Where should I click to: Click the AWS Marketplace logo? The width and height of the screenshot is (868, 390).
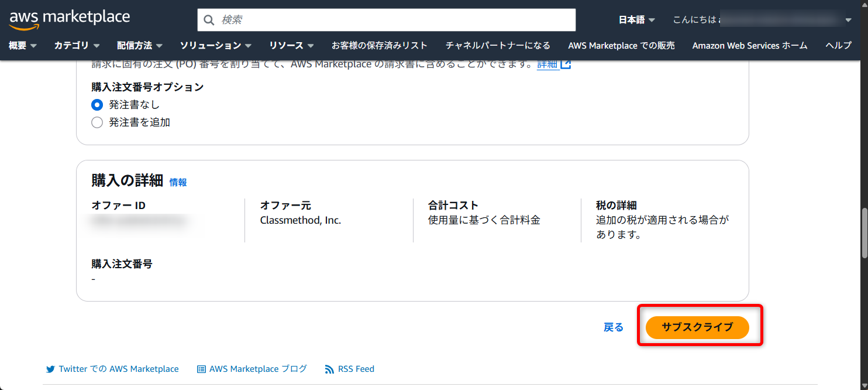coord(70,19)
